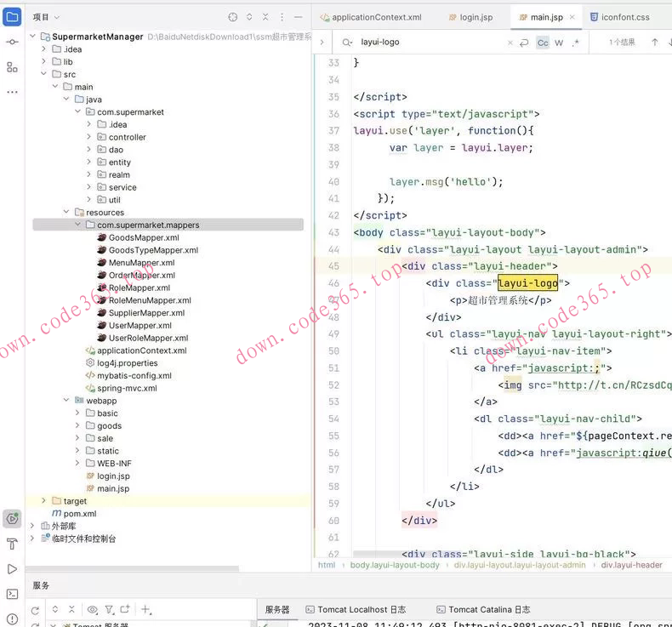The image size is (672, 627).
Task: Expand the target folder
Action: click(44, 501)
